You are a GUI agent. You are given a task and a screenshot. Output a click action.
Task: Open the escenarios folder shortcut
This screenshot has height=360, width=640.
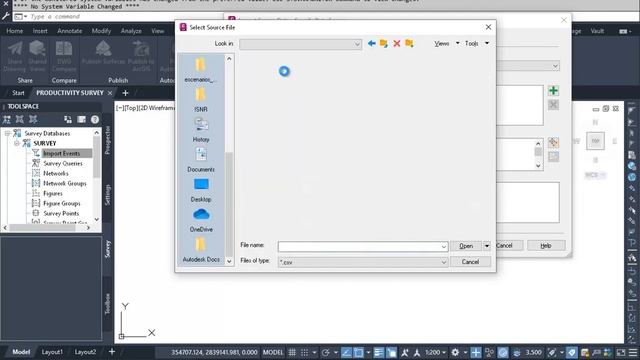[x=200, y=70]
